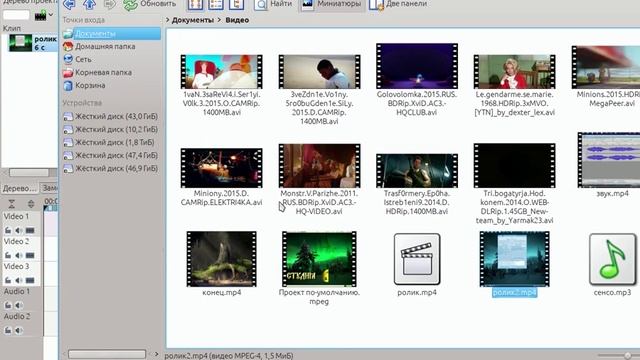Select конец.mp4 file thumbnail
The image size is (640, 360).
click(x=221, y=259)
